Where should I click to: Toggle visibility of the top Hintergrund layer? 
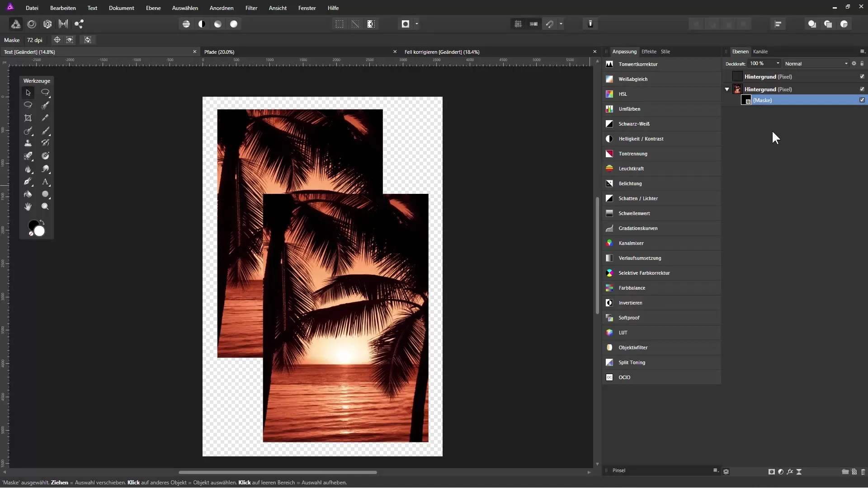(x=862, y=76)
